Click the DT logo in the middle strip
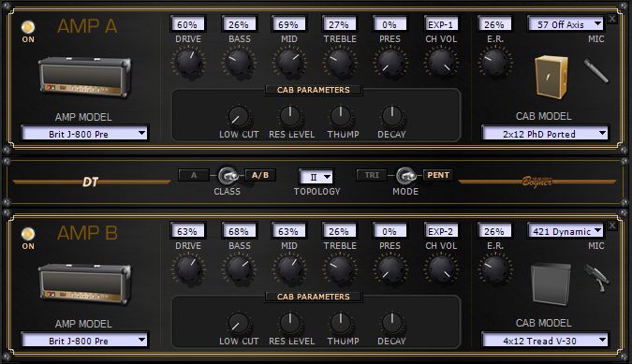 (90, 182)
